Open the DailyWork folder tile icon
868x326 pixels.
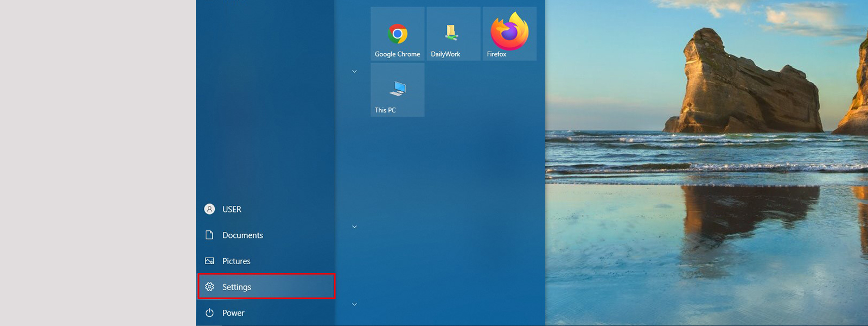click(x=451, y=33)
